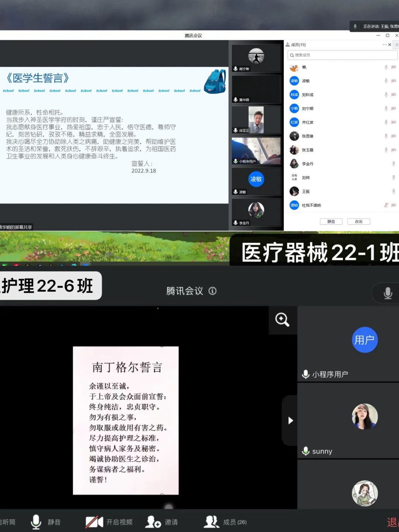Open the 成员(26) members icon
Screen dimensions: 399x532
(x=211, y=522)
